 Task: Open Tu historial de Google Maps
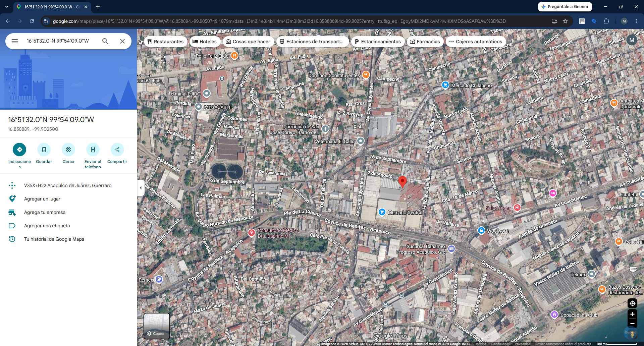point(68,239)
